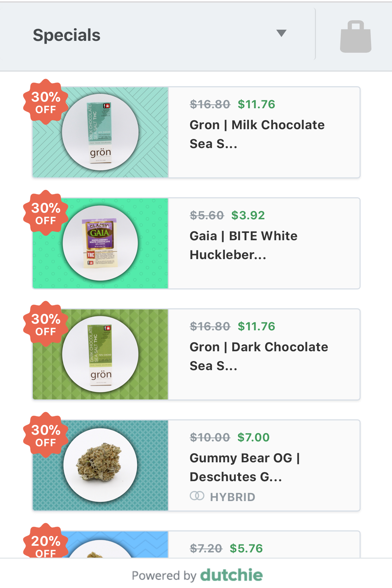Open the shopping bag cart icon
Screen dimensions: 392x588
[x=355, y=37]
